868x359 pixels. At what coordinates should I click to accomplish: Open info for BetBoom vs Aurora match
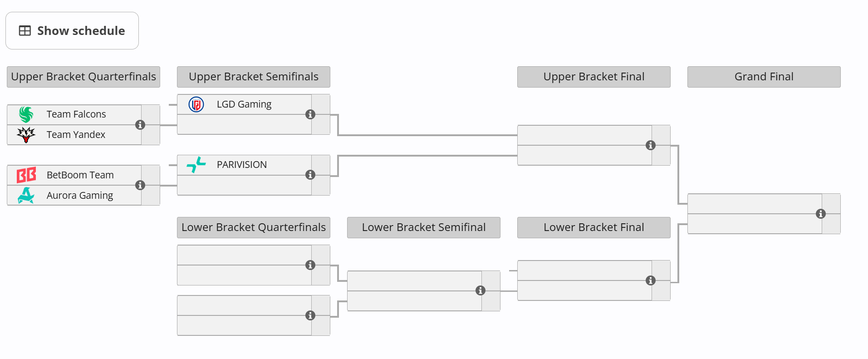[x=140, y=185]
